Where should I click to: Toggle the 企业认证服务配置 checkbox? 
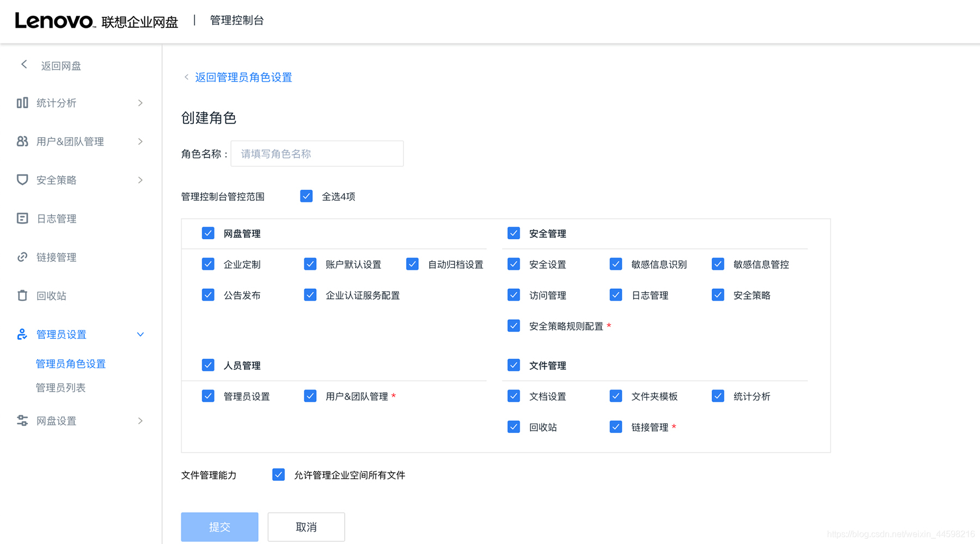tap(310, 295)
